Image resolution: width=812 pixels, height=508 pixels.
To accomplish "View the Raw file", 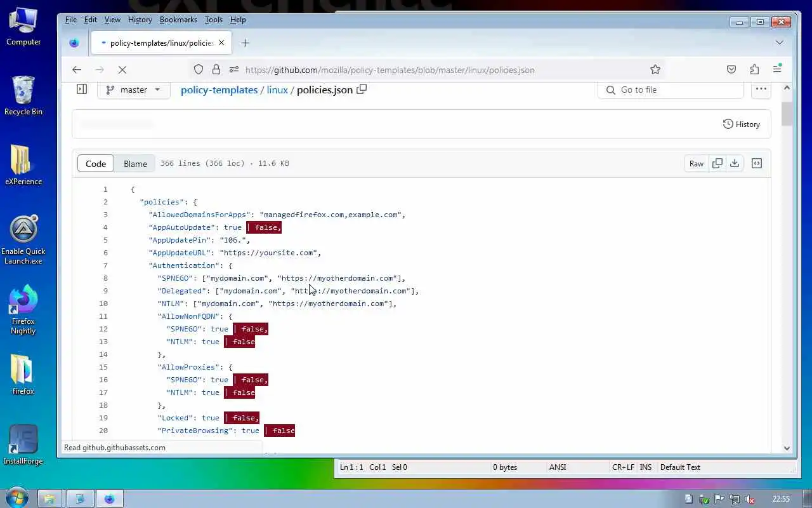I will click(697, 163).
